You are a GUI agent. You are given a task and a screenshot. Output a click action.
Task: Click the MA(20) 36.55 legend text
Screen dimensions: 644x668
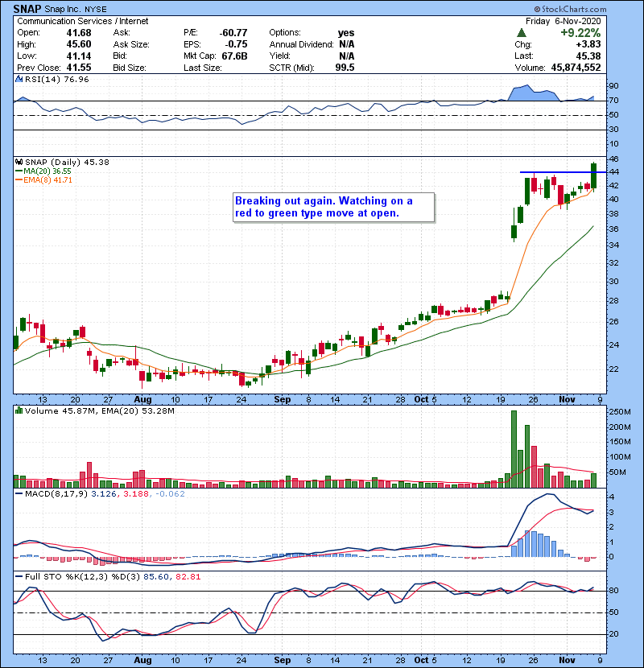point(47,171)
